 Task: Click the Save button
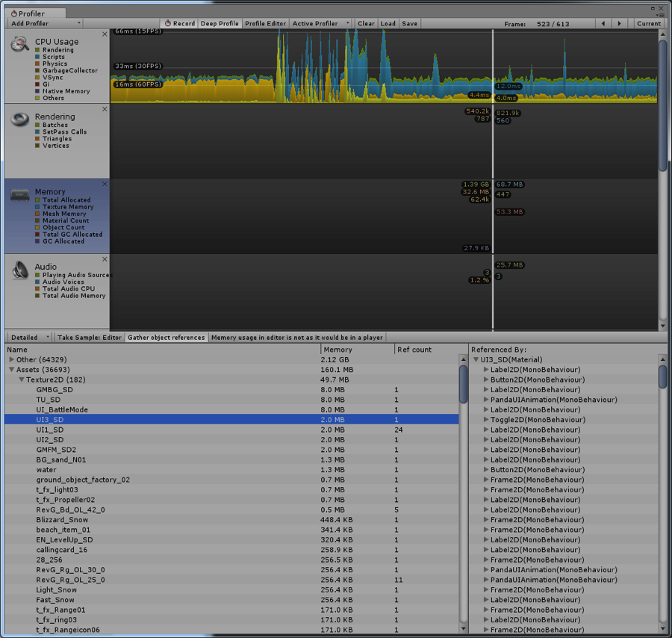pos(410,24)
